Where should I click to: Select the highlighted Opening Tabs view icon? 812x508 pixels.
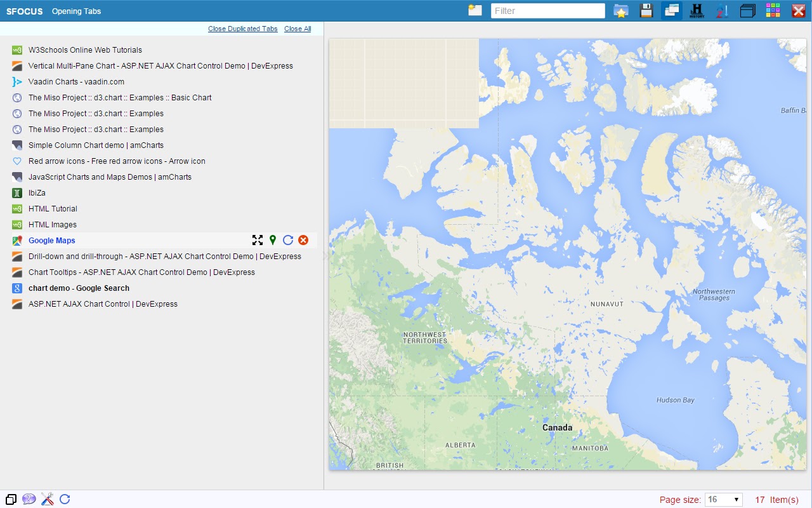click(672, 11)
